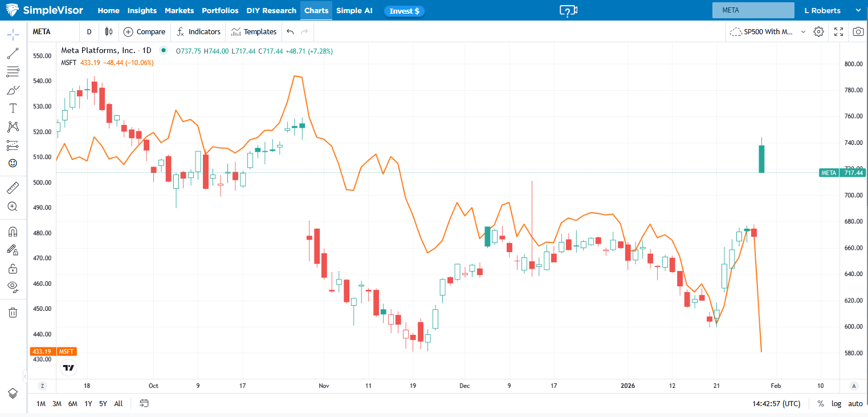The image size is (868, 417).
Task: Select the text annotation tool
Action: pos(13,108)
